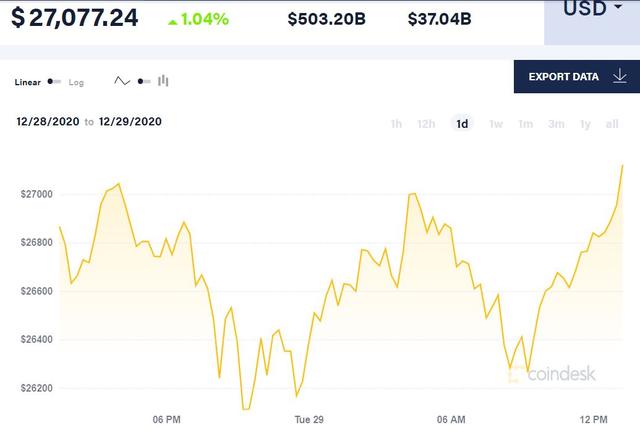Image resolution: width=640 pixels, height=433 pixels.
Task: Click the candlestick chart type icon
Action: pyautogui.click(x=163, y=81)
